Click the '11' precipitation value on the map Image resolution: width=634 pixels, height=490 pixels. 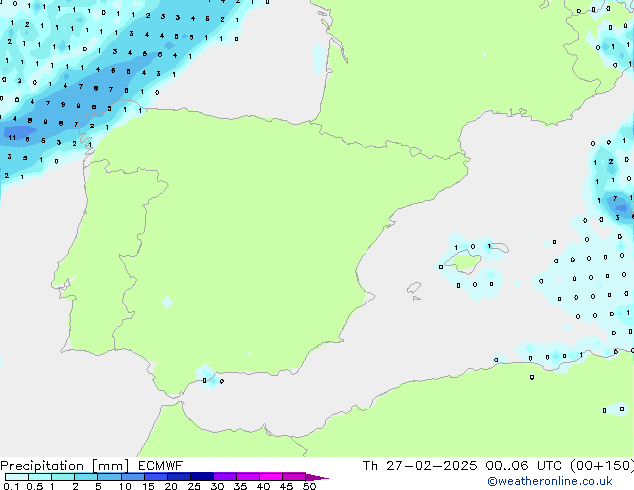point(12,137)
